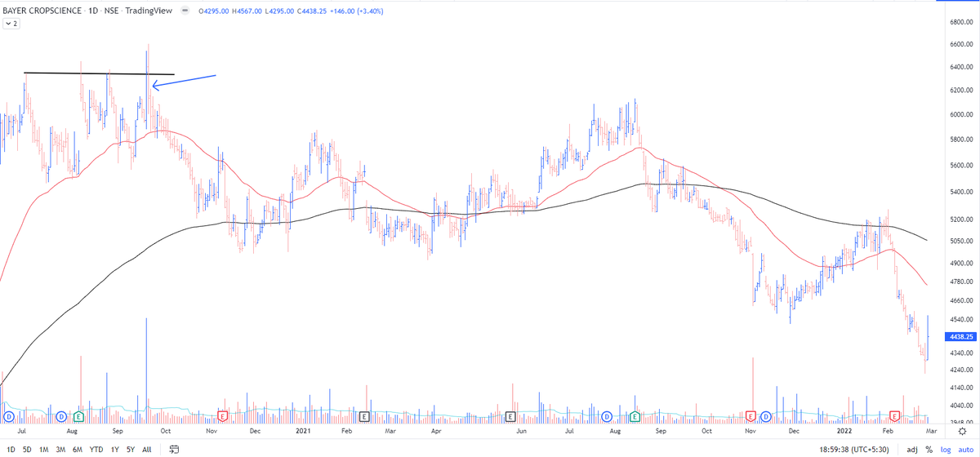Open the Go to date calendar icon
The height and width of the screenshot is (457, 980).
tap(174, 449)
